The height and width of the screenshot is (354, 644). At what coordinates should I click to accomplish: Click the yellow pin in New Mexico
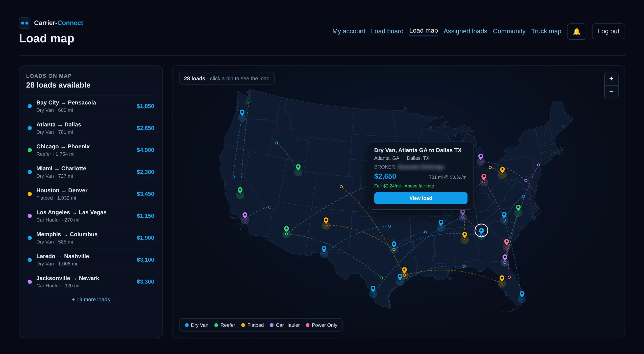tap(326, 221)
